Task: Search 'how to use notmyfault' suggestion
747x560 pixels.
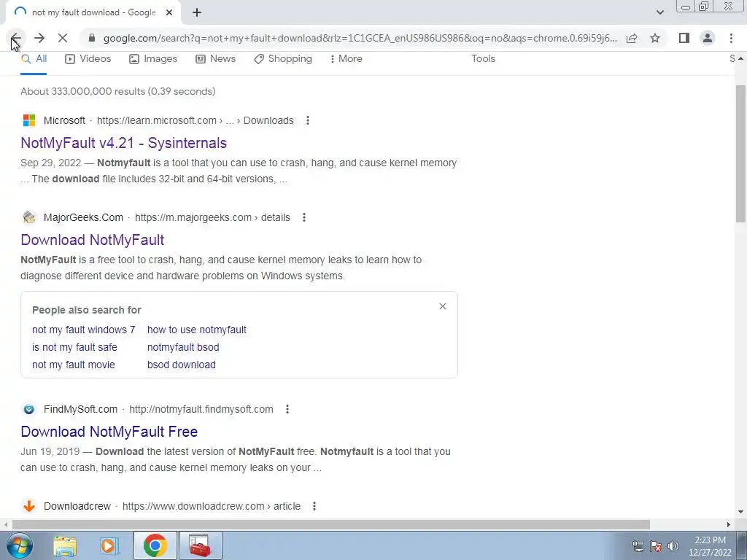Action: [197, 330]
